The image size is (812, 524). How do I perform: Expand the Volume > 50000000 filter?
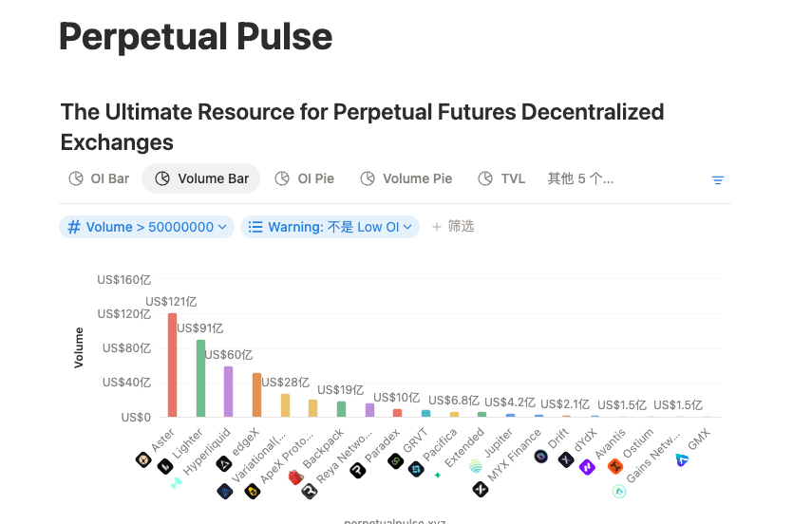click(x=147, y=227)
